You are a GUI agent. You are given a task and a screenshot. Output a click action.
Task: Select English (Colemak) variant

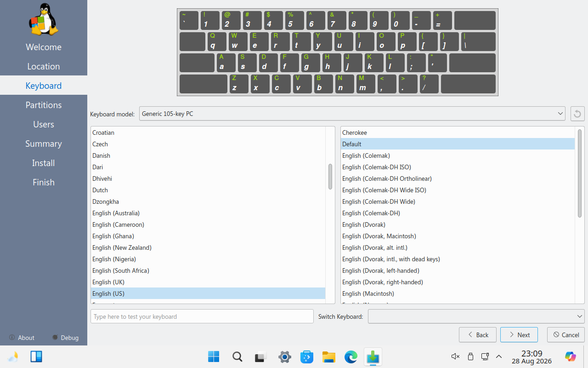point(458,155)
